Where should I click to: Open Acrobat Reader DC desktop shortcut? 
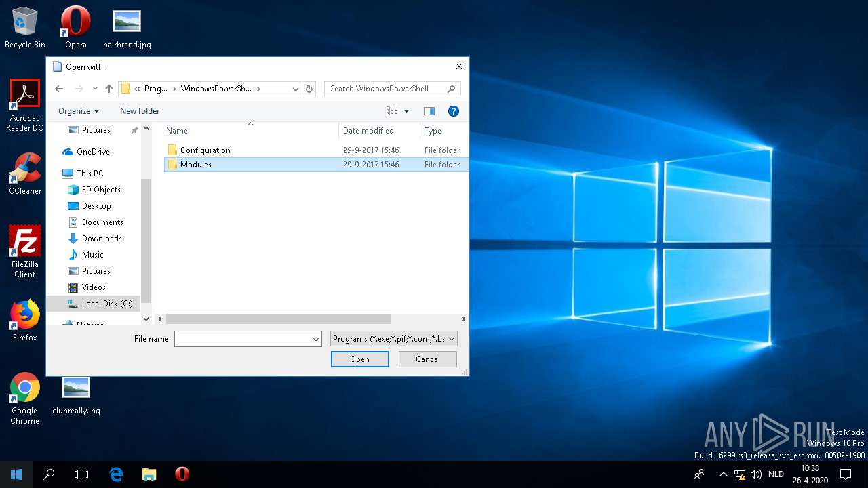tap(25, 105)
